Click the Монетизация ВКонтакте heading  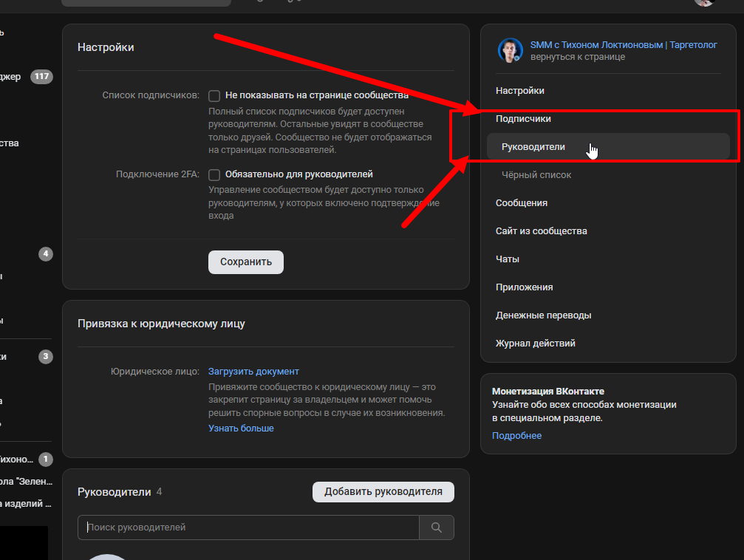point(548,392)
